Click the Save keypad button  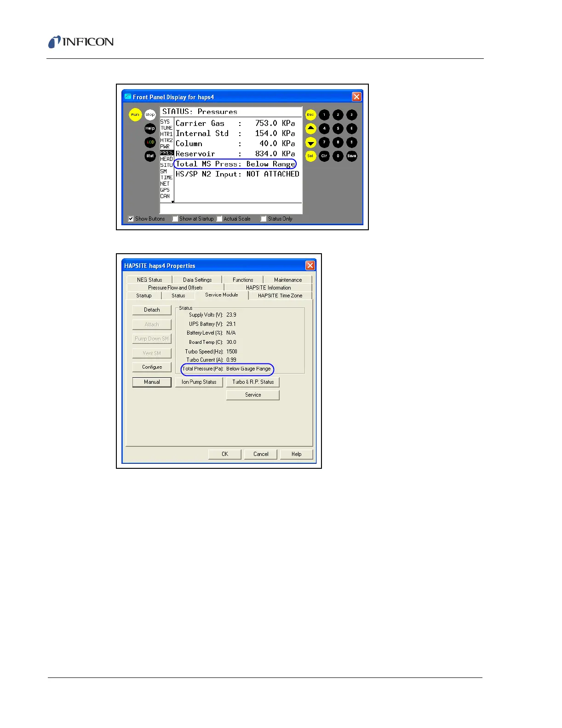(352, 156)
